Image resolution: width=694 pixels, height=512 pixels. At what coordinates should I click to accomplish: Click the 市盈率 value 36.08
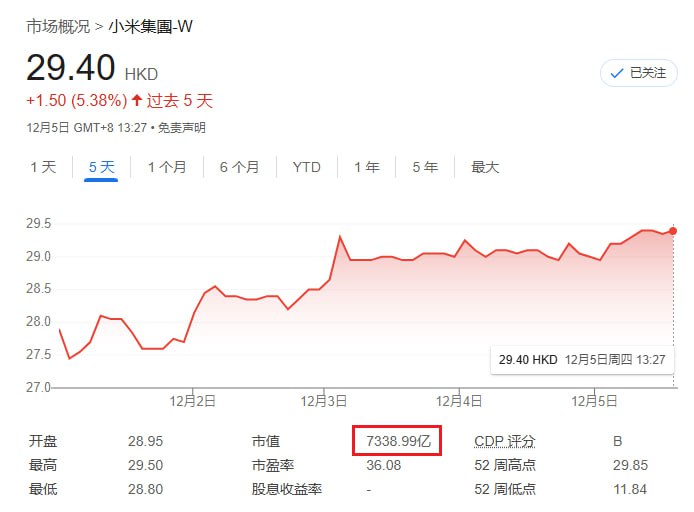[x=383, y=465]
